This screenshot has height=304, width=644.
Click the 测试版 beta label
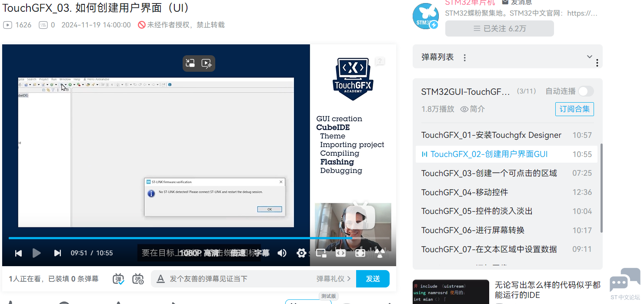[x=328, y=296]
